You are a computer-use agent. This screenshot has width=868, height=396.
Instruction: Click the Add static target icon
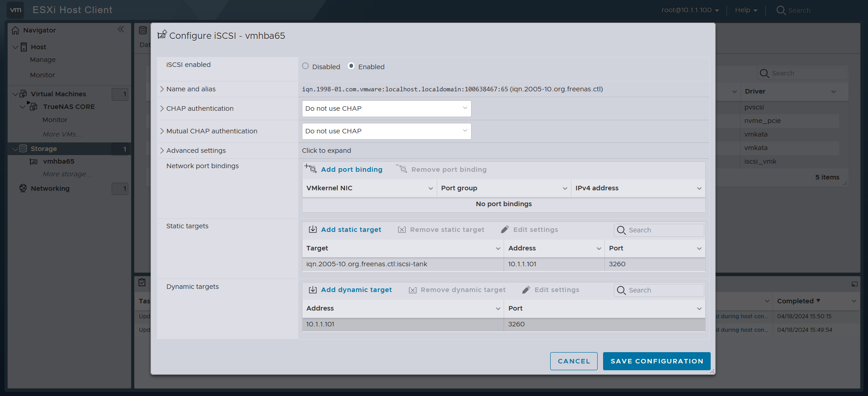pos(312,229)
